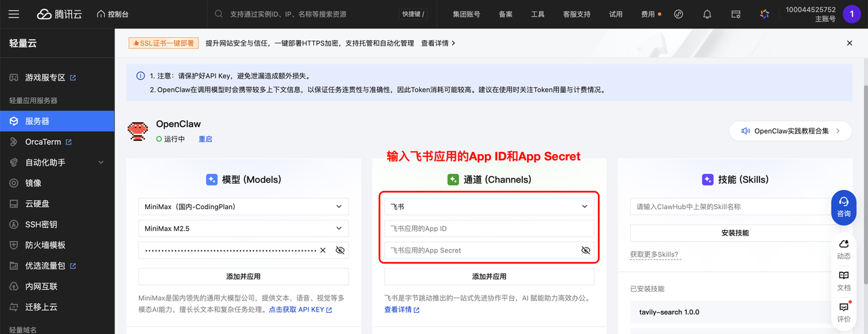The height and width of the screenshot is (334, 868).
Task: Click the 安装技能 button
Action: pos(734,233)
